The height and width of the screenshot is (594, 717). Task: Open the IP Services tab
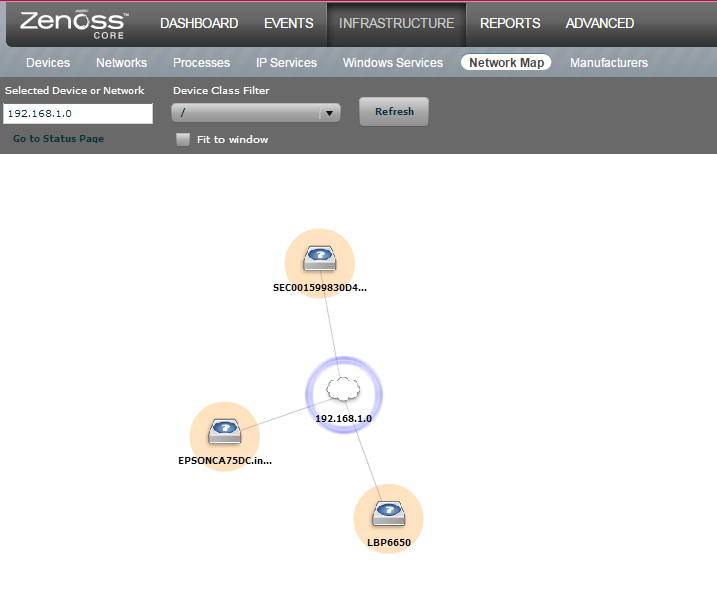[286, 63]
